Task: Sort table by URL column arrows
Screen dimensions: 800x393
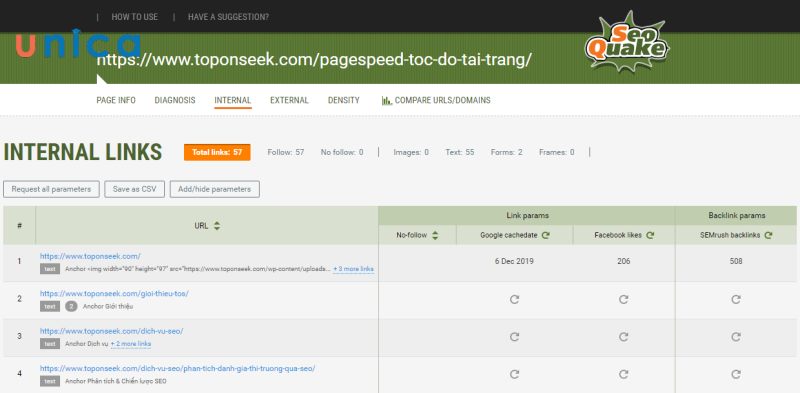Action: coord(217,226)
